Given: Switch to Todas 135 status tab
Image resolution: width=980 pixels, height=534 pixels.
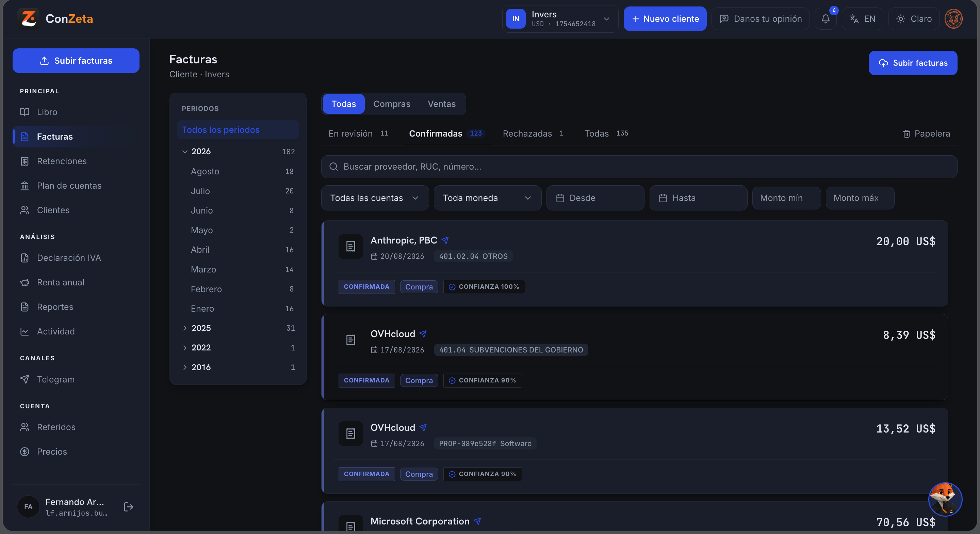Looking at the screenshot, I should 606,134.
